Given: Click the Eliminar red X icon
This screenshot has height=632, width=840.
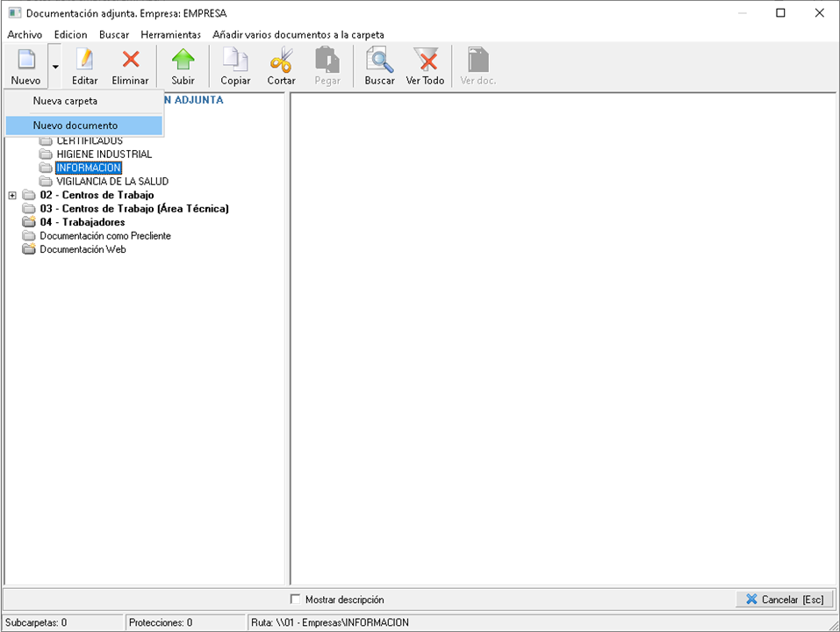Looking at the screenshot, I should coord(130,61).
